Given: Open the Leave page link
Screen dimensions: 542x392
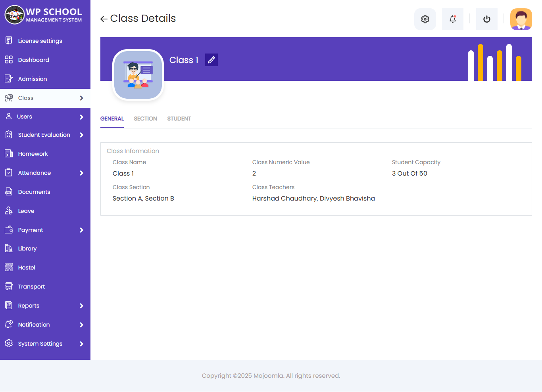Looking at the screenshot, I should 45,211.
